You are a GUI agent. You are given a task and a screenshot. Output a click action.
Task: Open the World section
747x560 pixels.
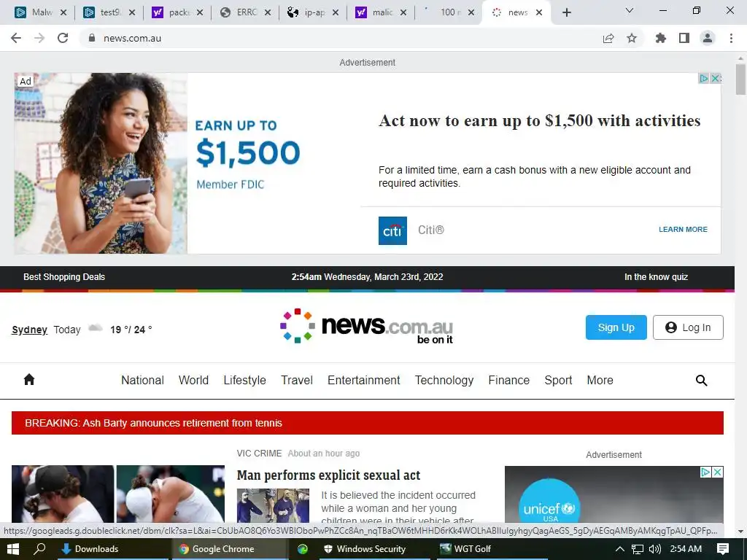click(193, 380)
